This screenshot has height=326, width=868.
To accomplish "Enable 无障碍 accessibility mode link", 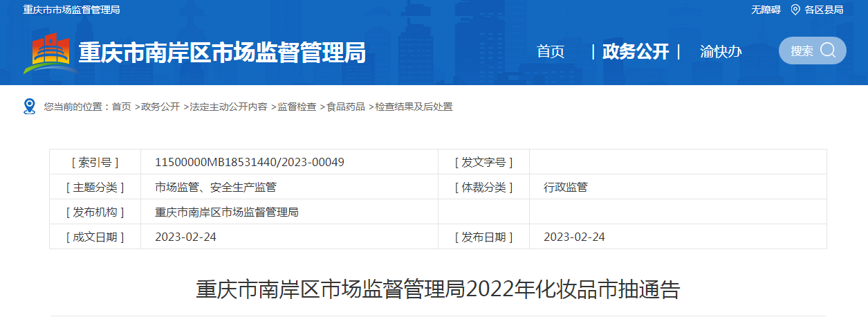I will click(x=766, y=10).
